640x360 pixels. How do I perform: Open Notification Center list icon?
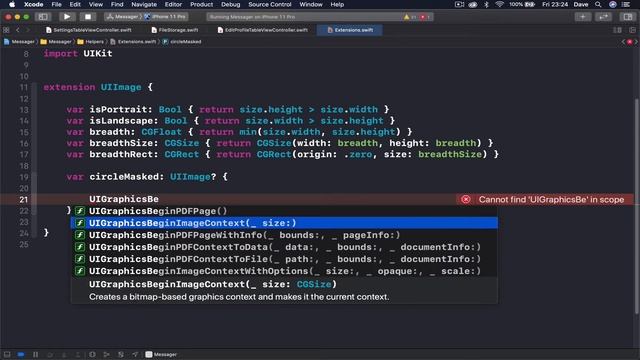coord(625,4)
